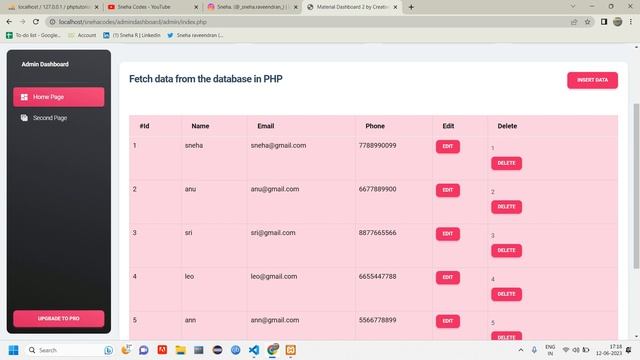The height and width of the screenshot is (360, 640).
Task: Open the Account bookmark
Action: 82,36
